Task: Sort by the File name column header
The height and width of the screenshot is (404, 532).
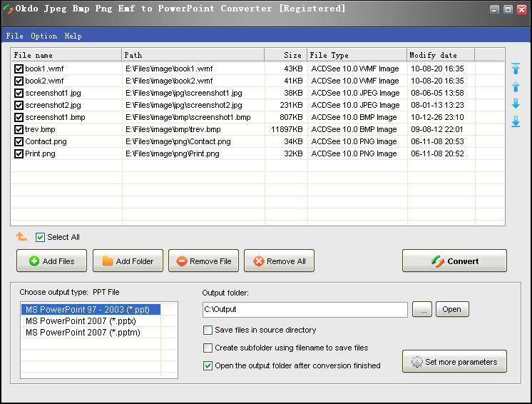Action: tap(66, 55)
